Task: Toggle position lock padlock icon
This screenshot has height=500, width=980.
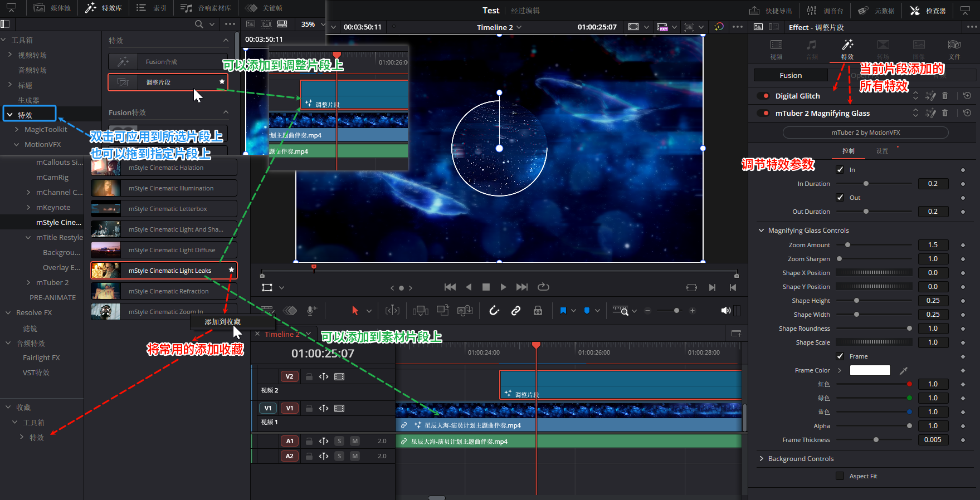Action: point(538,311)
